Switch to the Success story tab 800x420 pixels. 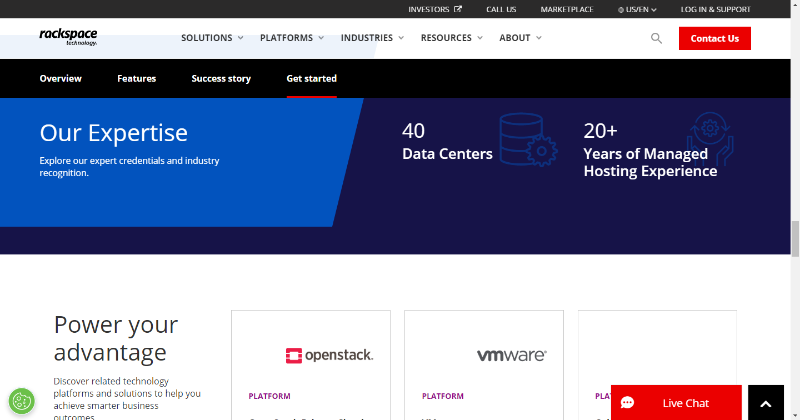221,79
